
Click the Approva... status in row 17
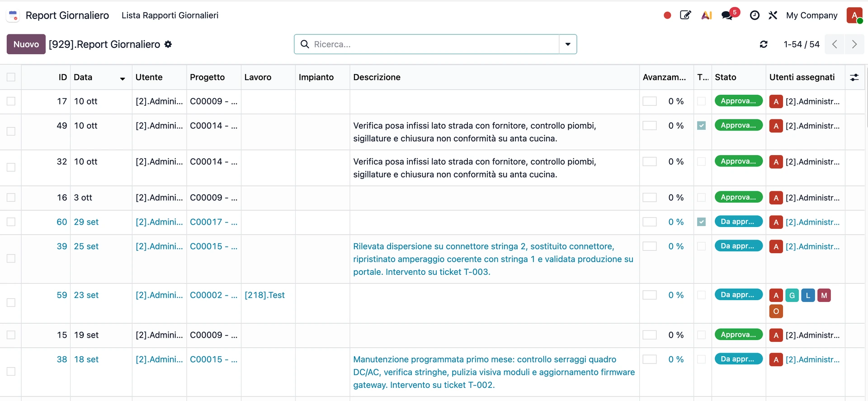click(739, 101)
